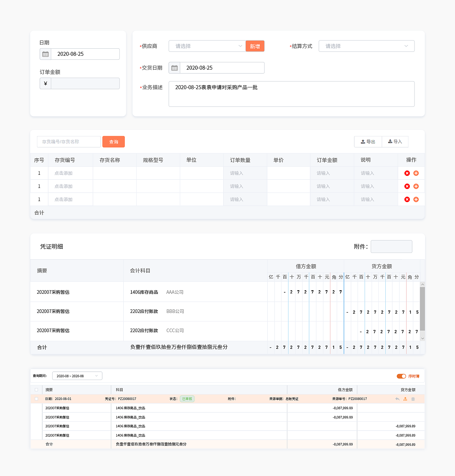Viewport: 455px width, 476px height.
Task: Tick the checkbox for voucher dated 2020-08-01
Action: coord(36,399)
